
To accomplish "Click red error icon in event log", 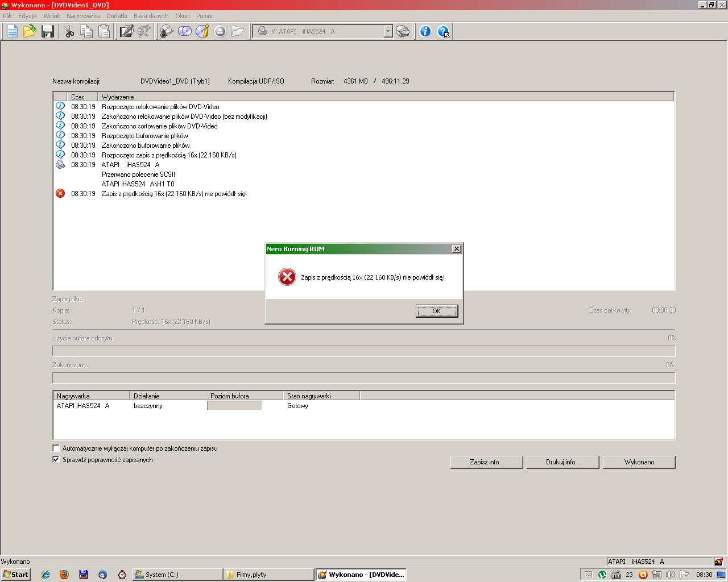I will pyautogui.click(x=60, y=193).
